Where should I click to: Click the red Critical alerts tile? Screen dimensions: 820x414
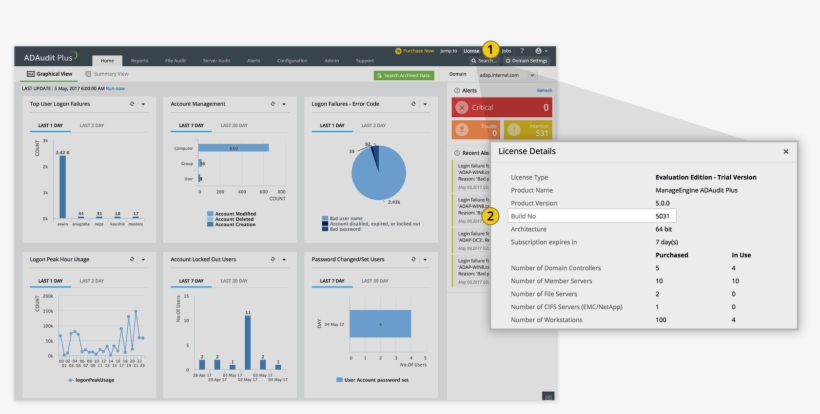pyautogui.click(x=501, y=107)
